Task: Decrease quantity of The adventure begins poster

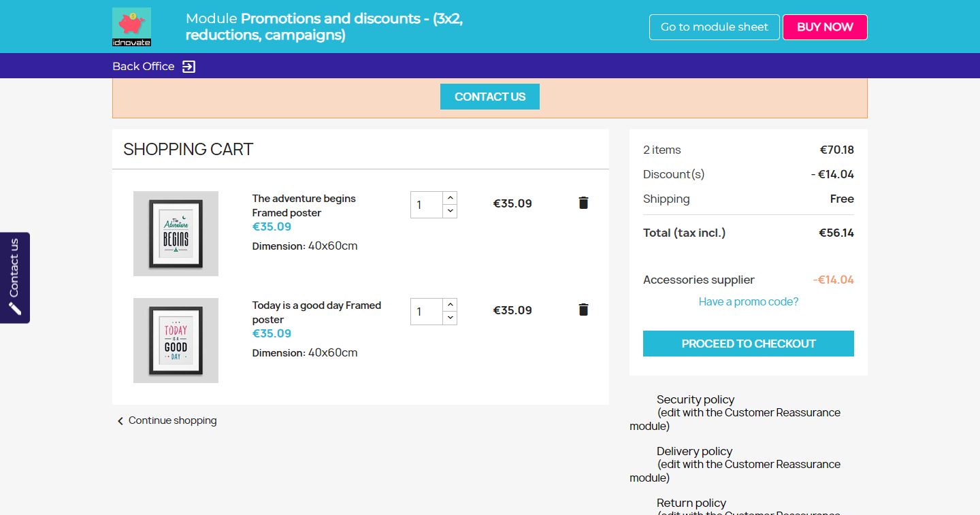Action: (x=450, y=212)
